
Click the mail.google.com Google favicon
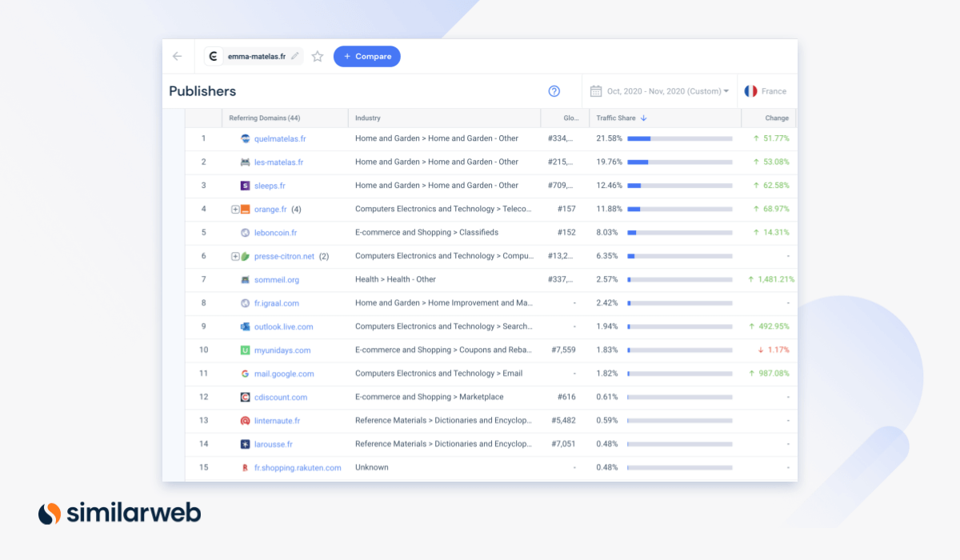(246, 374)
